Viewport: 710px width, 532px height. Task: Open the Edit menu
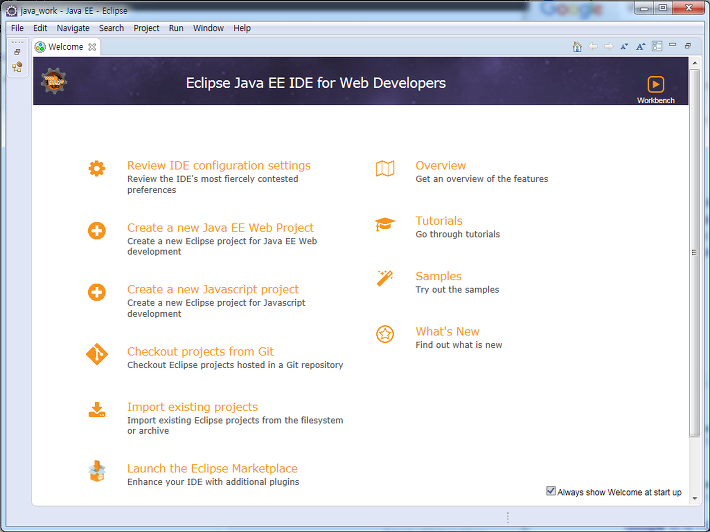click(x=40, y=28)
